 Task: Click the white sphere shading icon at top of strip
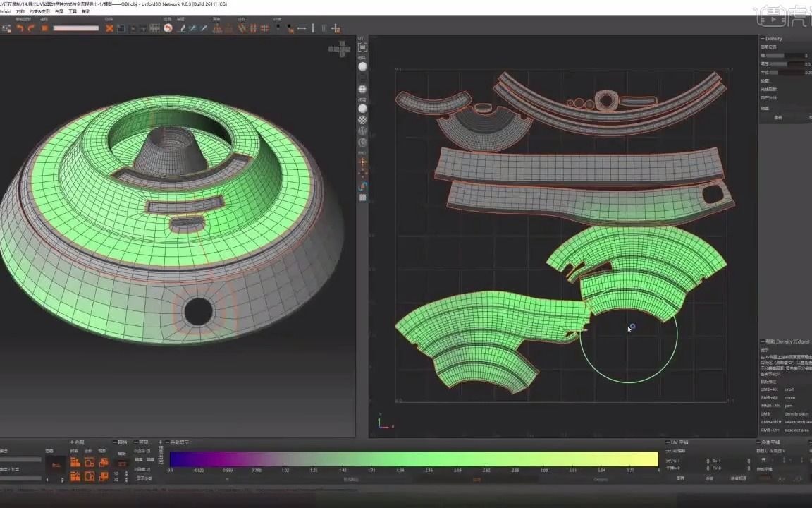[x=362, y=66]
